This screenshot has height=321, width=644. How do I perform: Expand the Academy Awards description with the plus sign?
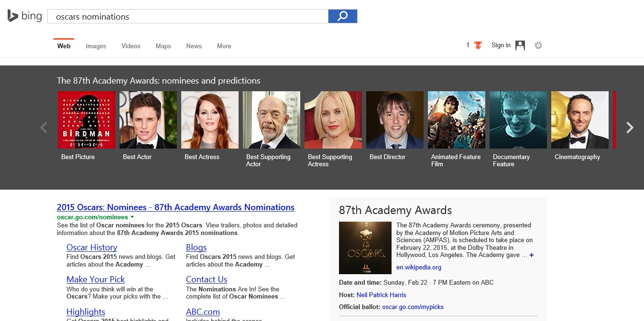531,255
